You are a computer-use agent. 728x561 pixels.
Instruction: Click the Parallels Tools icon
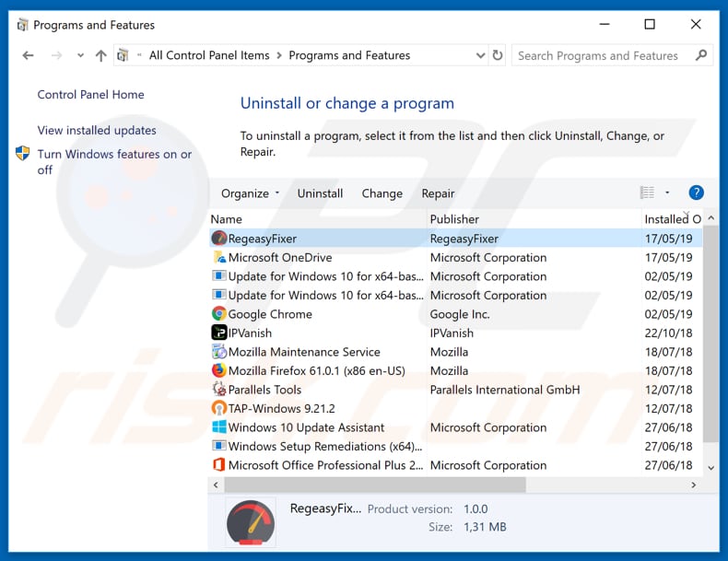[x=218, y=390]
